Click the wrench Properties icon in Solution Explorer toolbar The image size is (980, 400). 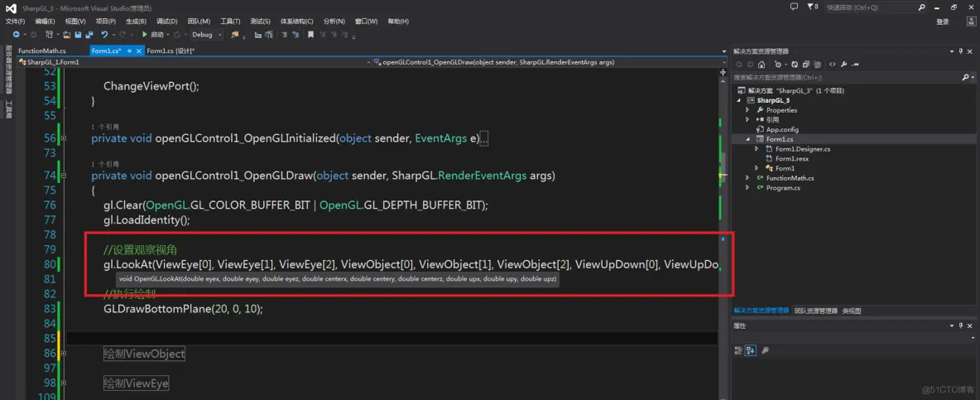[843, 64]
